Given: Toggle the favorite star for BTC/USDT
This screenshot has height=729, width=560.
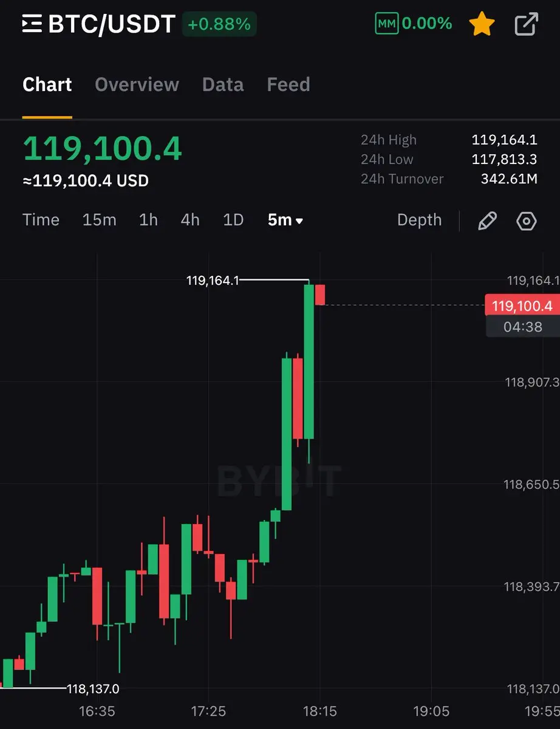Looking at the screenshot, I should pos(482,24).
